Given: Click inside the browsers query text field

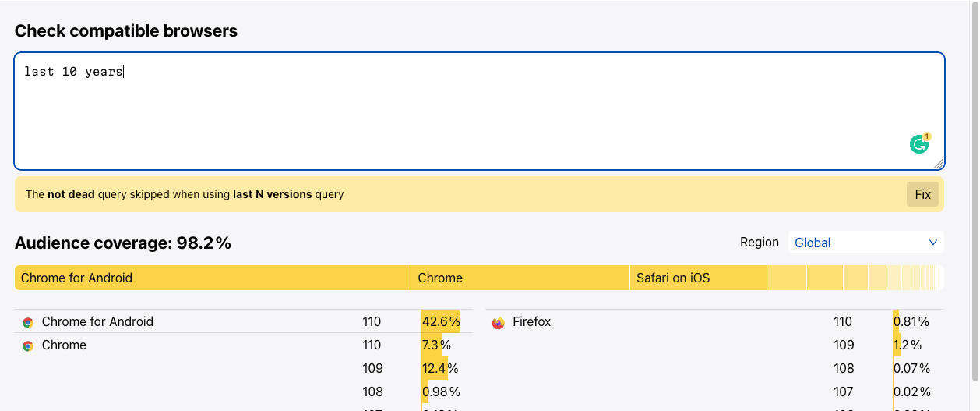Looking at the screenshot, I should click(x=480, y=111).
